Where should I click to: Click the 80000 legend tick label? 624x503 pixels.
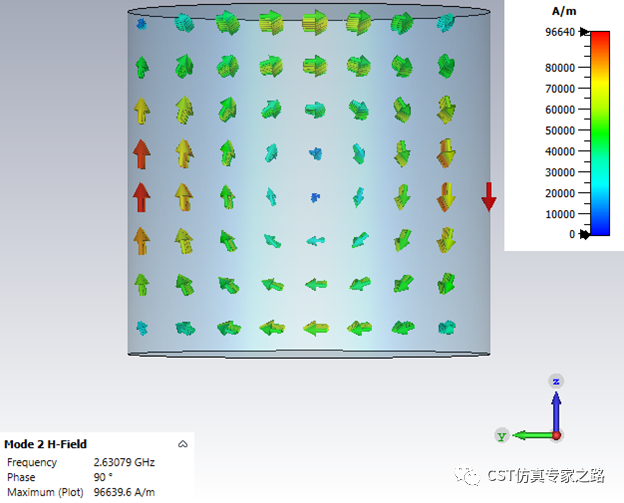pyautogui.click(x=560, y=68)
